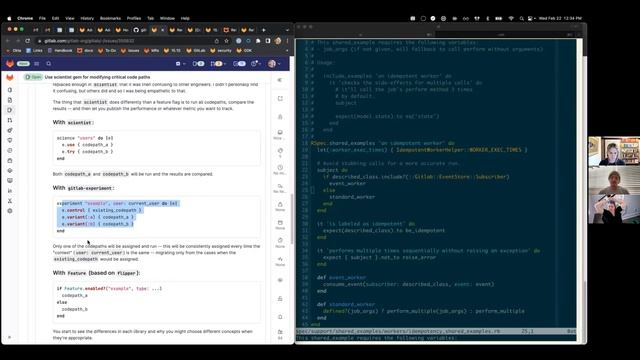The image size is (640, 360).
Task: Expand GitLab left sidebar with bottom chevron
Action: click(9, 337)
